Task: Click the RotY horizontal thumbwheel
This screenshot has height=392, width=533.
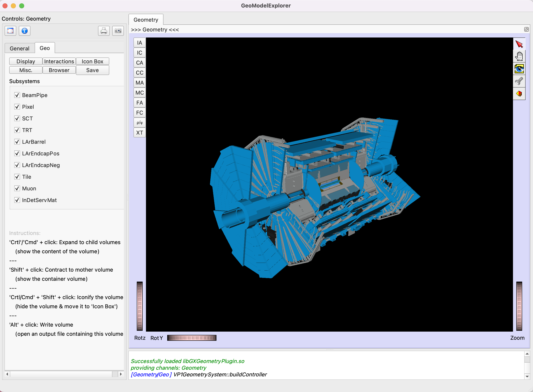Action: tap(192, 338)
